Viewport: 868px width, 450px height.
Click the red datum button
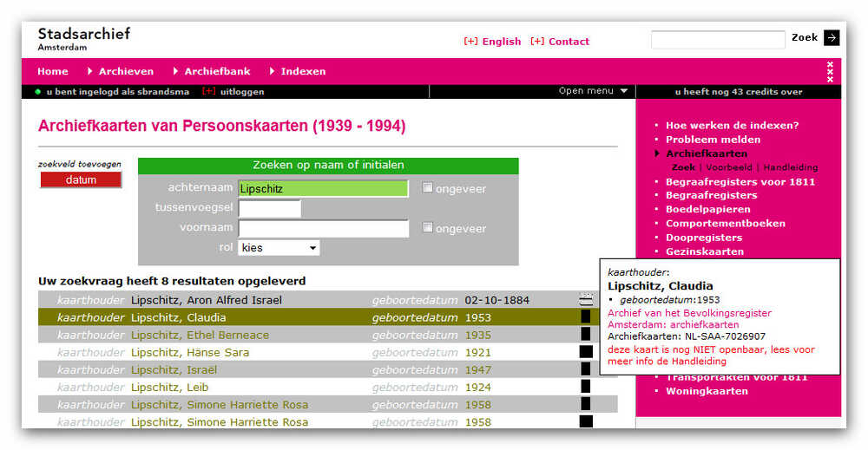81,179
